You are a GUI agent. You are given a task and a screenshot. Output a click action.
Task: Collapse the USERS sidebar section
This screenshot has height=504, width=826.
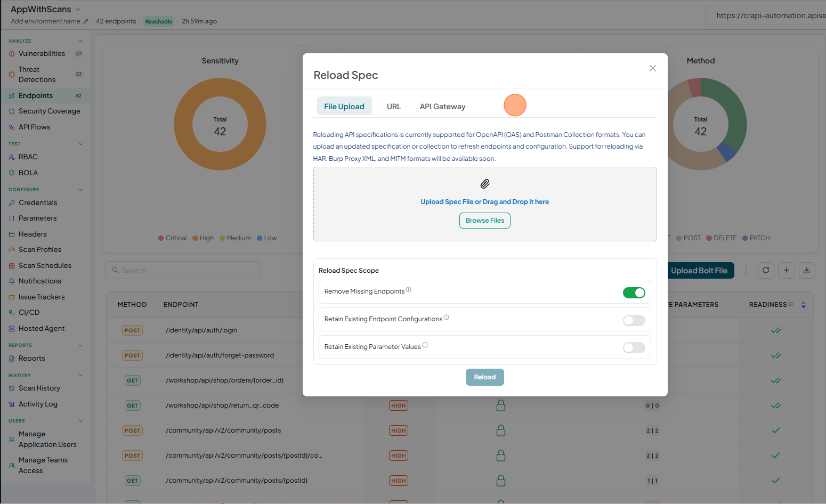[x=81, y=421]
